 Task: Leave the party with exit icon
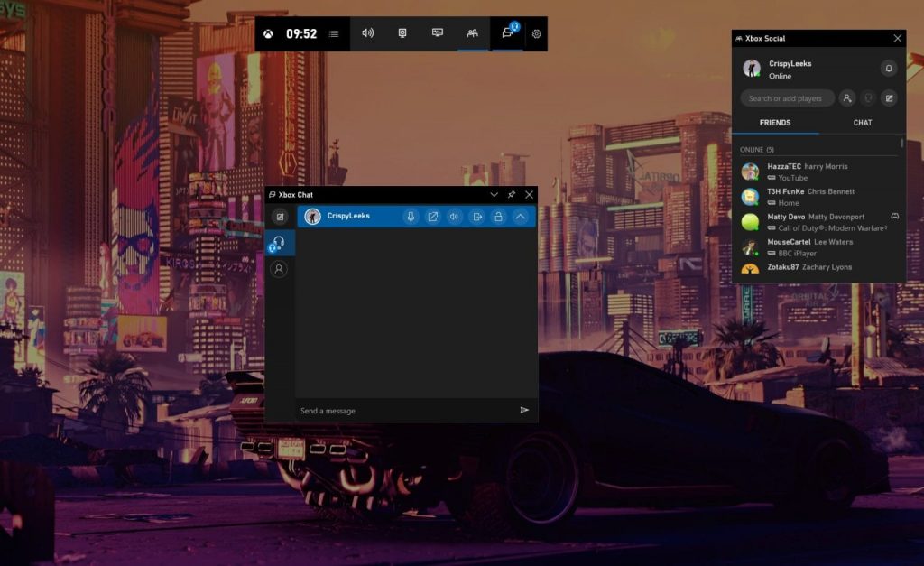click(476, 217)
